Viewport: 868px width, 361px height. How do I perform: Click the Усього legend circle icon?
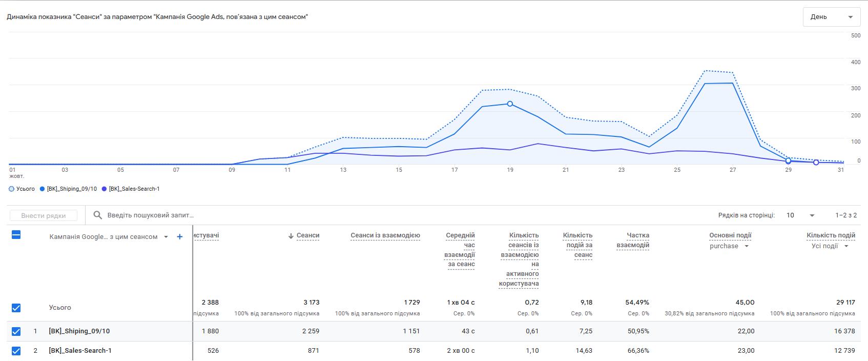pos(12,189)
